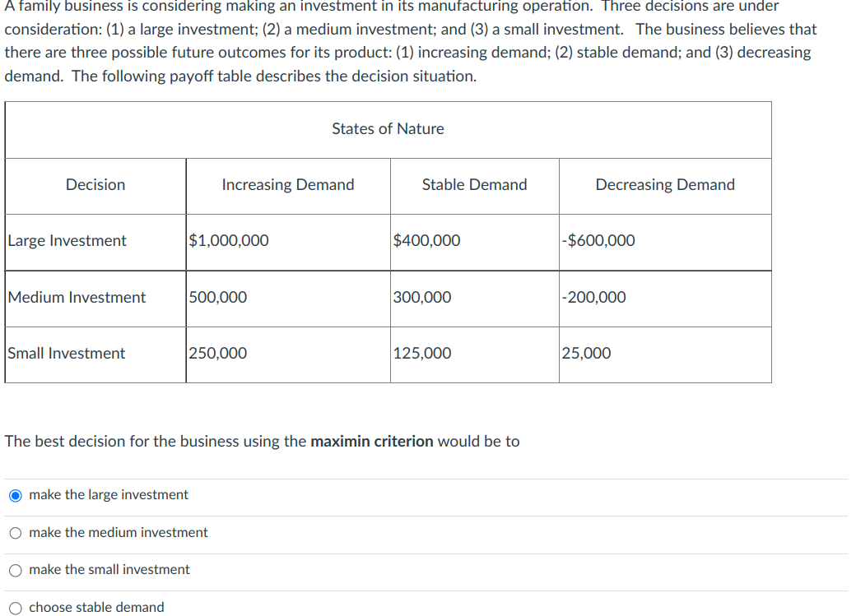856x616 pixels.
Task: Pick the small investment radio button
Action: point(16,570)
